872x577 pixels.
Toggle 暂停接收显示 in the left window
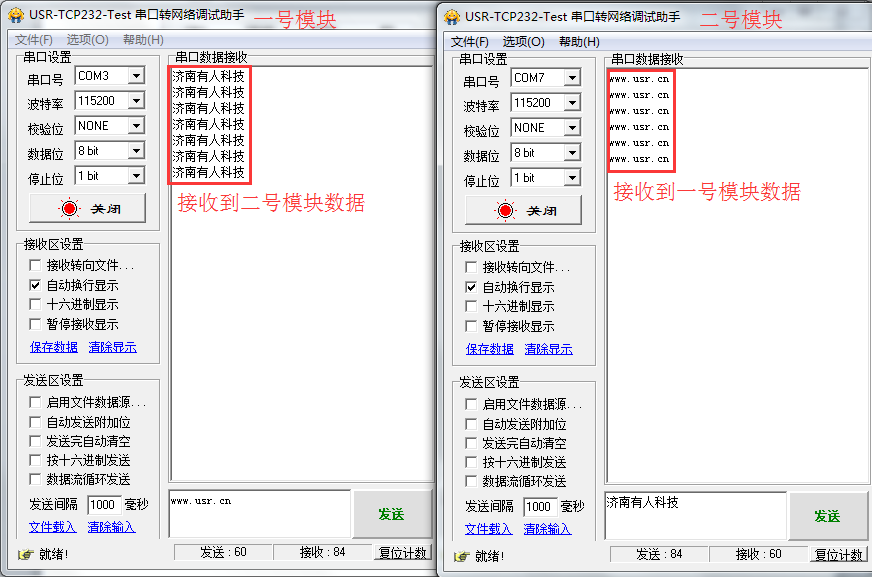click(x=36, y=324)
